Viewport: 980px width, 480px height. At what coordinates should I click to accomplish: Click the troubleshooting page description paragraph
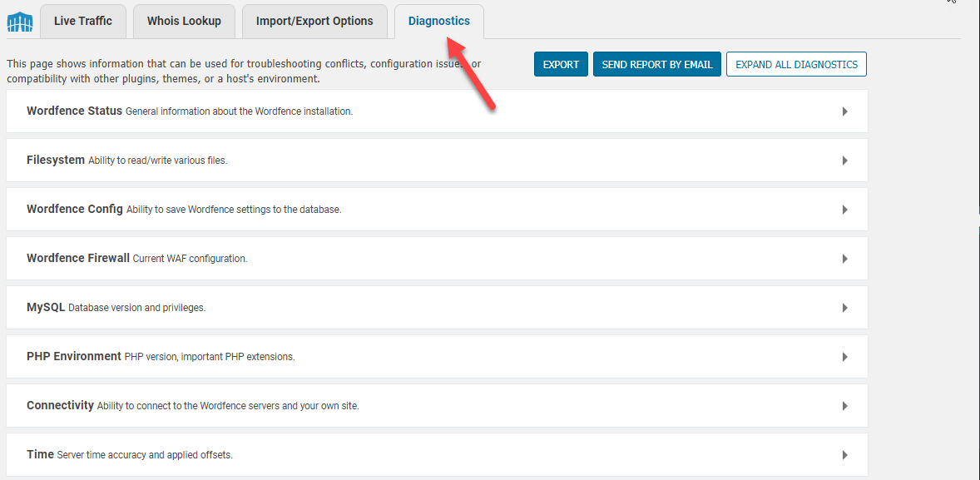244,72
